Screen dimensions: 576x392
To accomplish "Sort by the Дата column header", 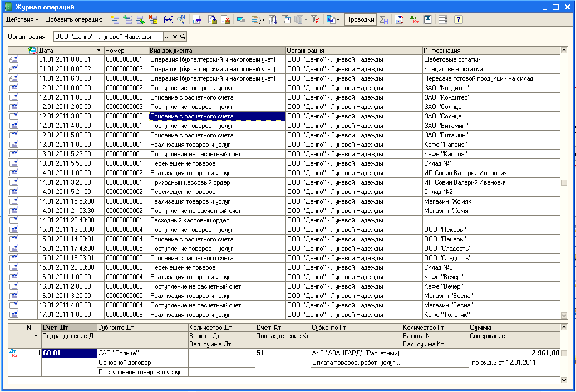I will pos(67,51).
